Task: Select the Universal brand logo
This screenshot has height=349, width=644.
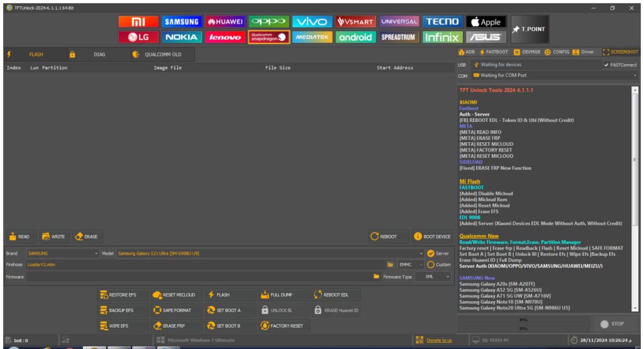Action: pyautogui.click(x=399, y=22)
